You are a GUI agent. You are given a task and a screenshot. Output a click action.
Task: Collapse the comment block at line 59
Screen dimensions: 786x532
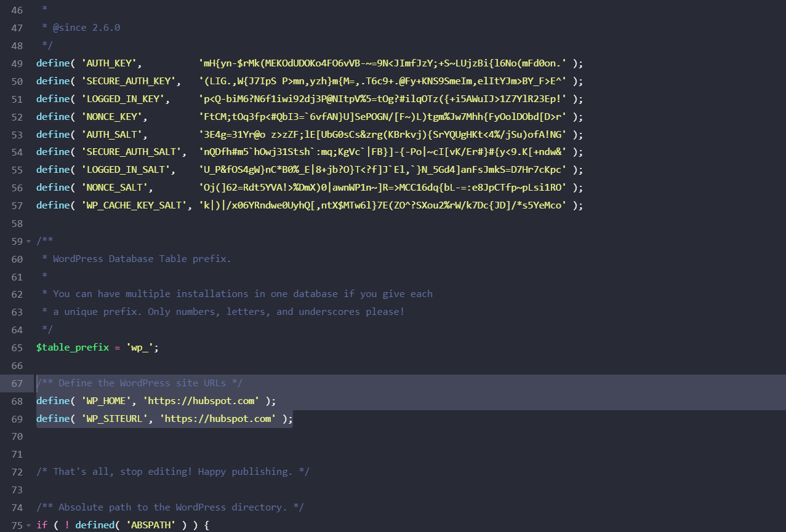click(x=29, y=241)
